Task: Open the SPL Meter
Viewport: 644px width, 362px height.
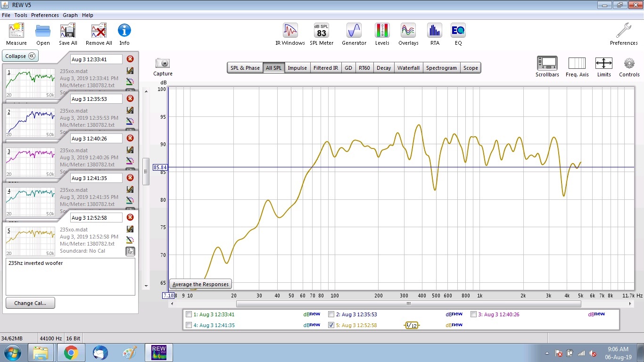Action: (322, 31)
